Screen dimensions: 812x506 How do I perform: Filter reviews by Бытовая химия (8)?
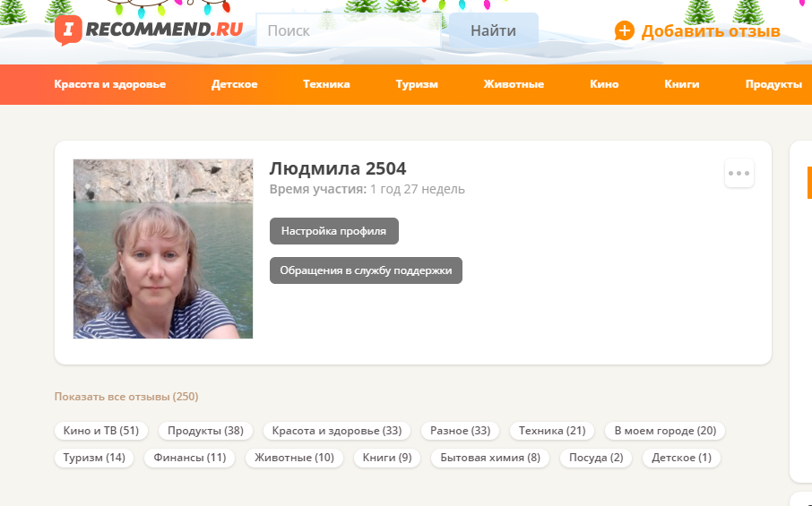490,458
